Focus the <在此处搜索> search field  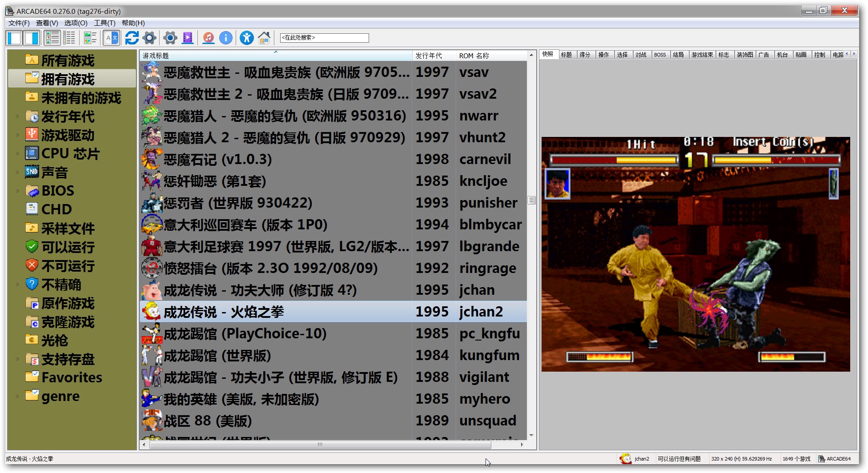click(x=325, y=38)
